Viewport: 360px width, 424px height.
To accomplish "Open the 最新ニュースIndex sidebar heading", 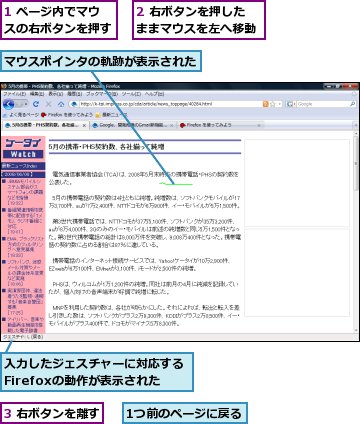I will pos(23,166).
